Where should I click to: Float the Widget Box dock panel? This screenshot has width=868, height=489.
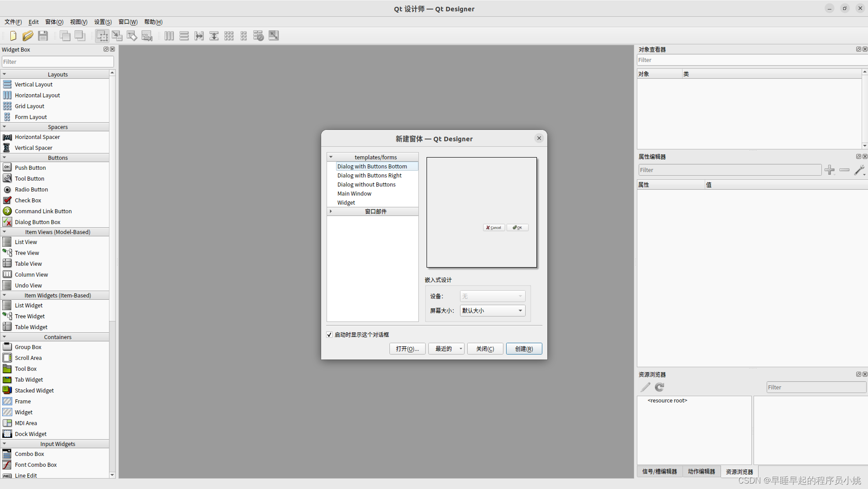[x=106, y=49]
